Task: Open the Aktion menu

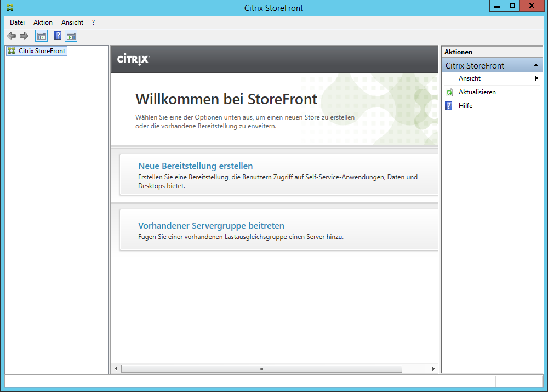Action: [x=43, y=22]
